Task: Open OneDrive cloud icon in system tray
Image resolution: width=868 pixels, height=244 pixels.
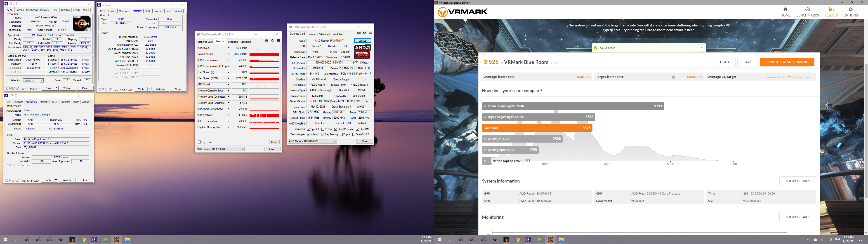Action: coord(815,240)
